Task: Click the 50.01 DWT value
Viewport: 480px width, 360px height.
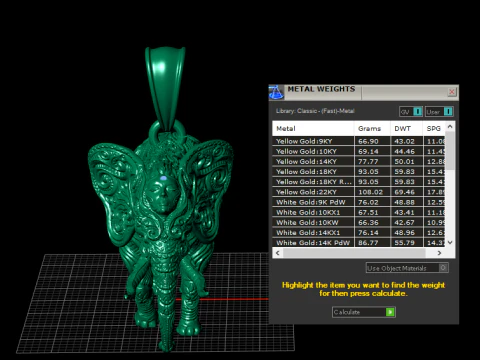Action: click(x=405, y=162)
